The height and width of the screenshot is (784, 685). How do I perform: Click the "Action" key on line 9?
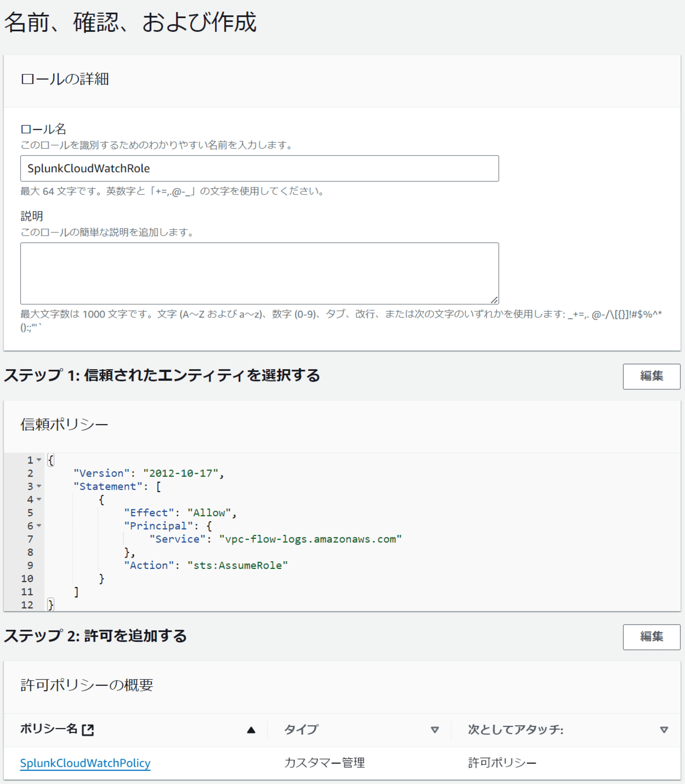(149, 565)
